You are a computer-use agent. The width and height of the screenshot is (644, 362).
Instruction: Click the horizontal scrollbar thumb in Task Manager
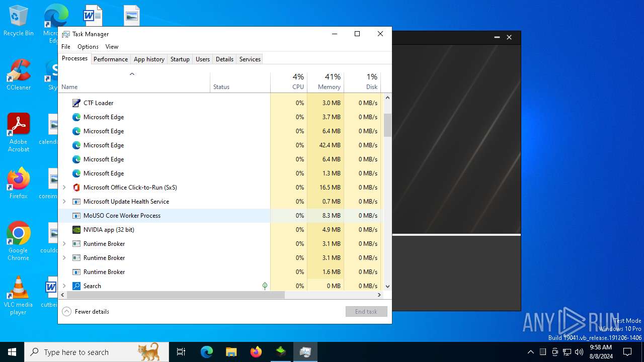point(176,295)
